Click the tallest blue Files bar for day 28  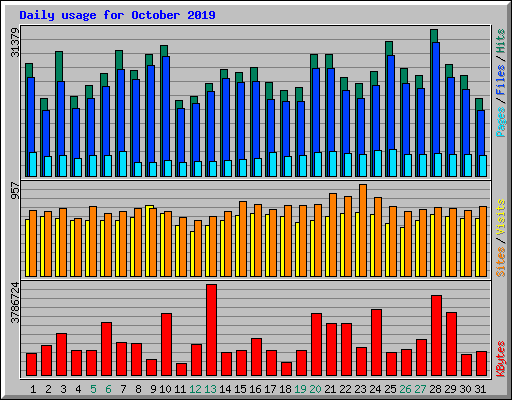[x=436, y=97]
